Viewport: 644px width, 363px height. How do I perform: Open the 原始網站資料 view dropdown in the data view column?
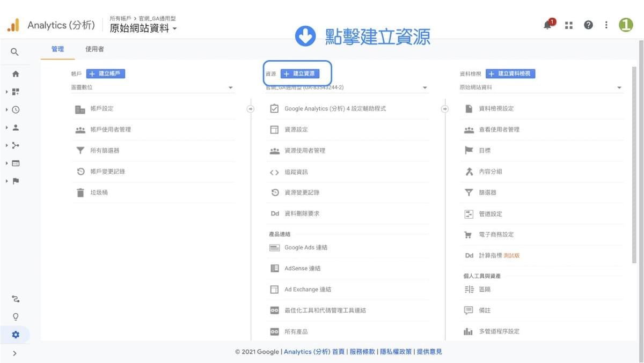click(x=541, y=87)
